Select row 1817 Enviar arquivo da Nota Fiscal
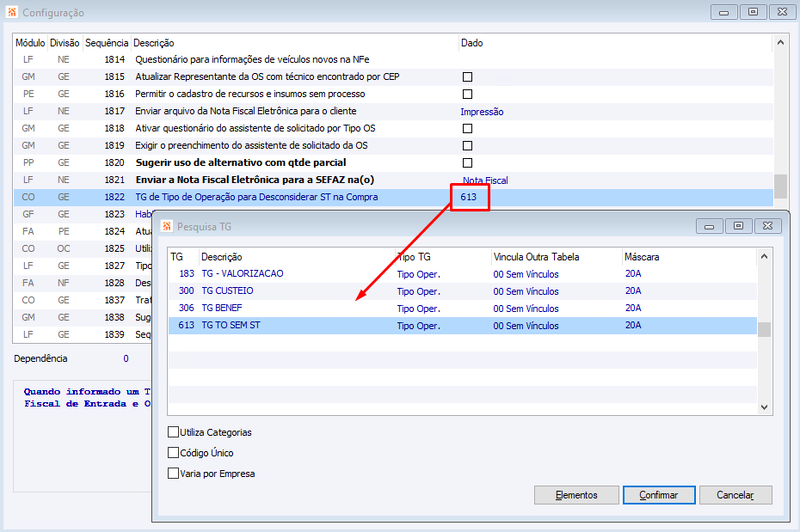800x532 pixels. click(x=393, y=111)
